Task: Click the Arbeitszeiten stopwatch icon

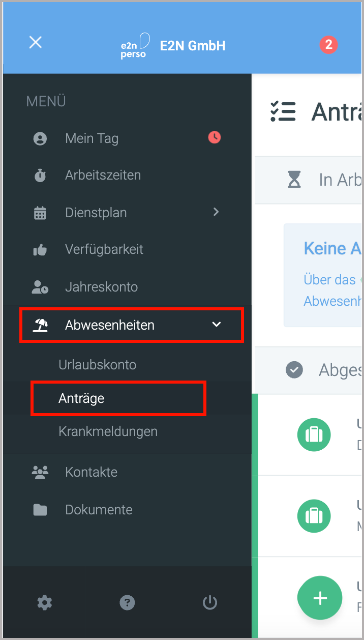Action: click(40, 174)
